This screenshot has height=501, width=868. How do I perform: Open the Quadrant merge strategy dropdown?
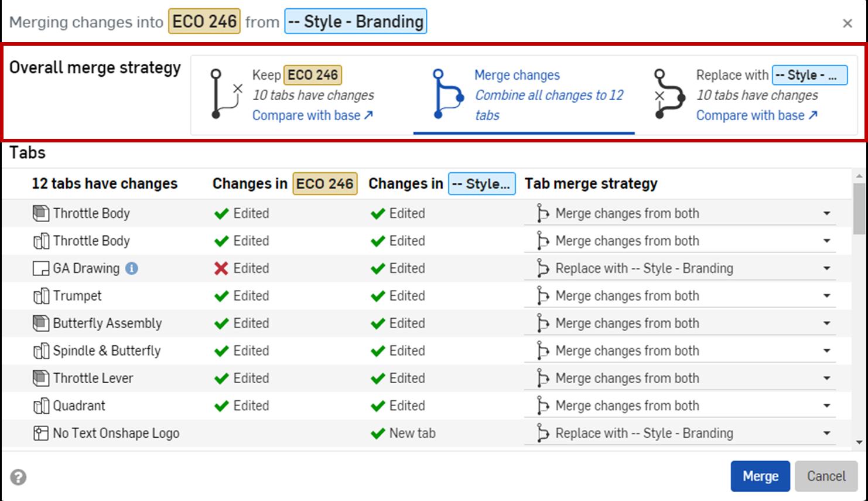(828, 405)
